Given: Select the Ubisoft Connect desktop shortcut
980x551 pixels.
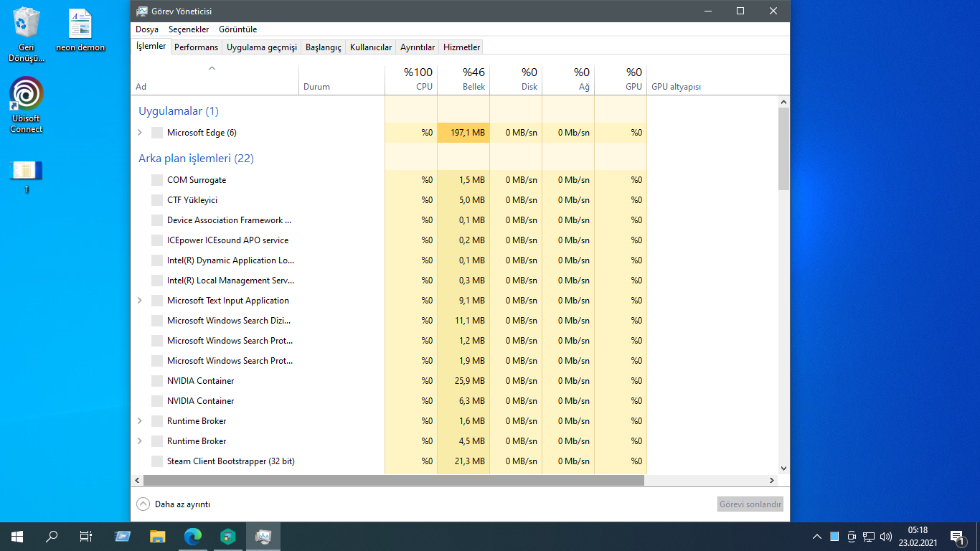Looking at the screenshot, I should [x=27, y=105].
